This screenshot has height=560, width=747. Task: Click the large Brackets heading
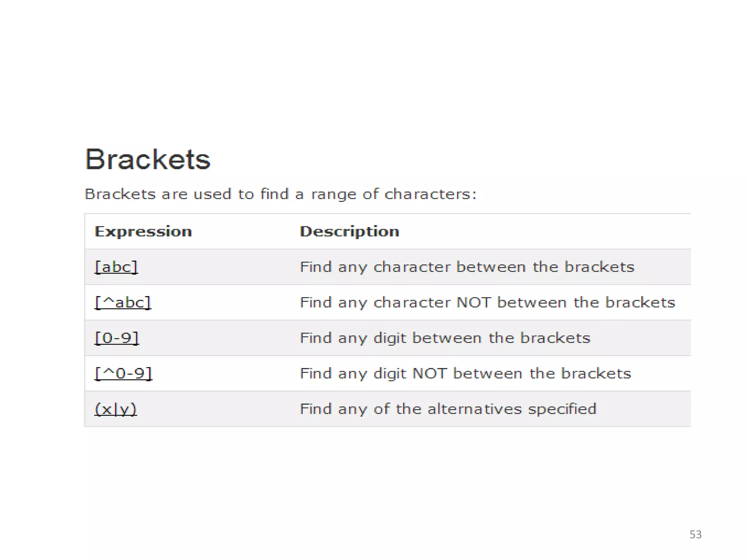[148, 159]
